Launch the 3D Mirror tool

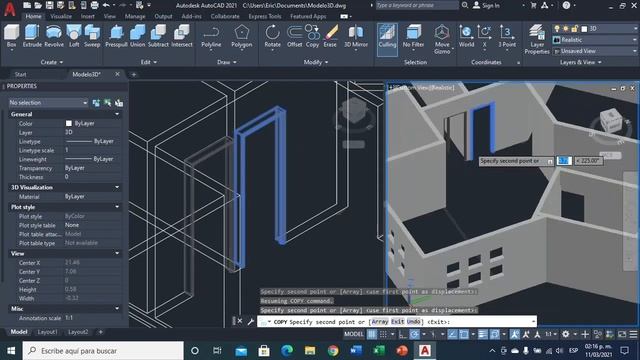pos(356,36)
